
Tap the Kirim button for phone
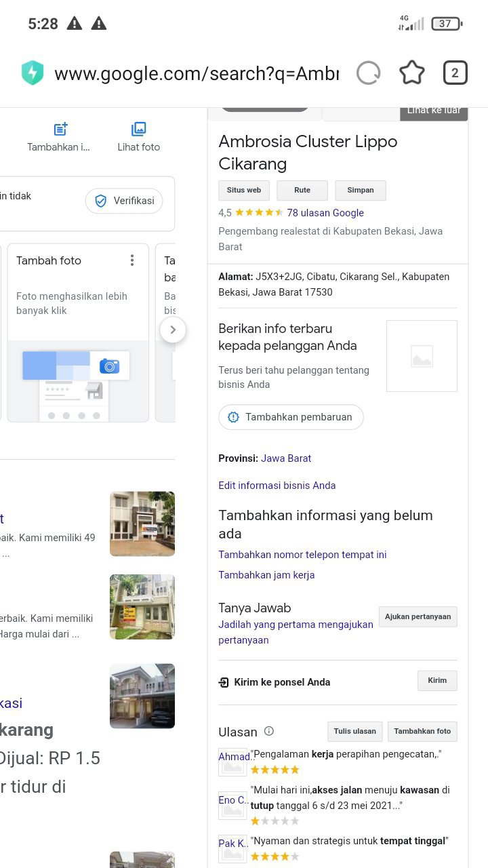click(437, 681)
